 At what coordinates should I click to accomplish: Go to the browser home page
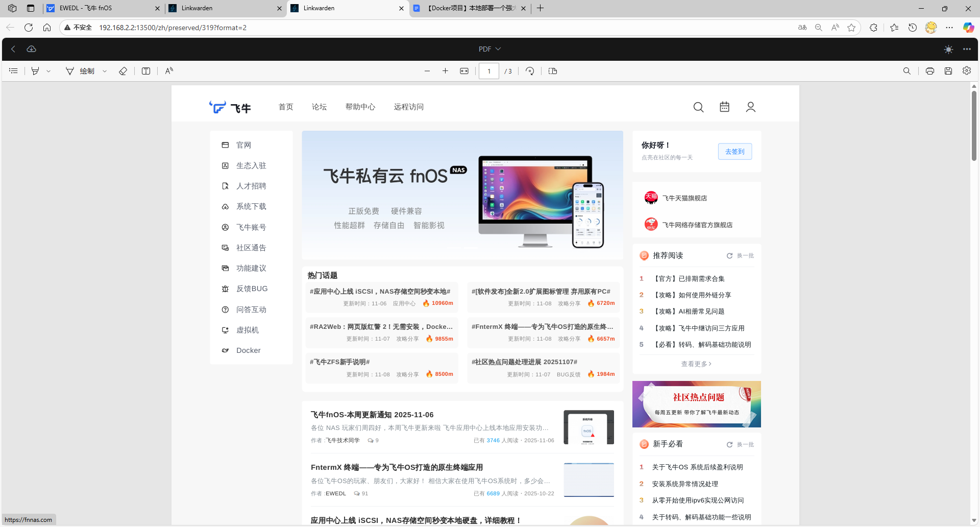tap(47, 28)
